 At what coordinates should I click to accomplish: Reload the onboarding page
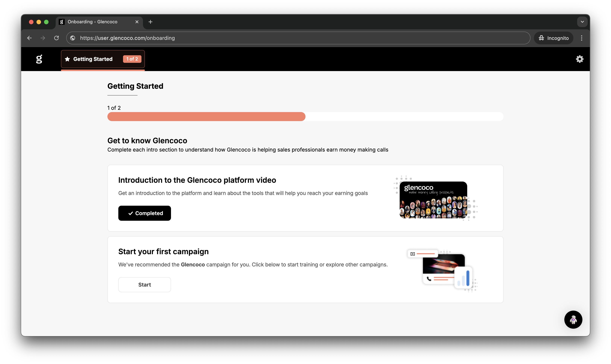[x=56, y=38]
